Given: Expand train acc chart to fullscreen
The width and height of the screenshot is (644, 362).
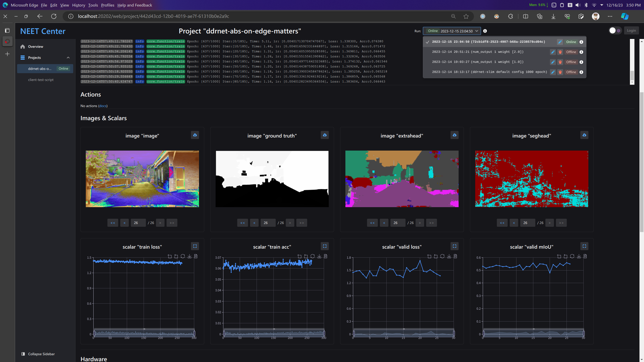Looking at the screenshot, I should tap(325, 246).
